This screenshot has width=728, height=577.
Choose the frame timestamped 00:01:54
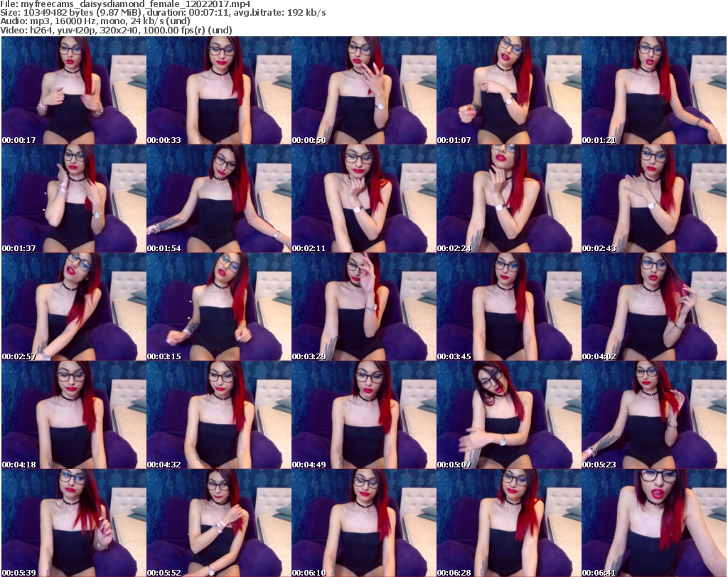click(219, 198)
